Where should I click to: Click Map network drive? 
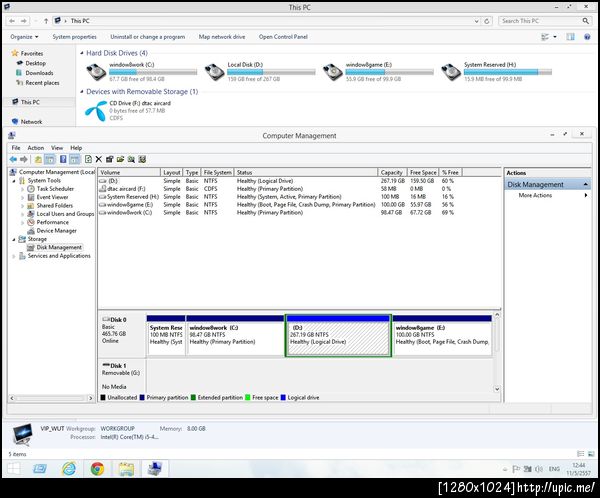pyautogui.click(x=222, y=37)
